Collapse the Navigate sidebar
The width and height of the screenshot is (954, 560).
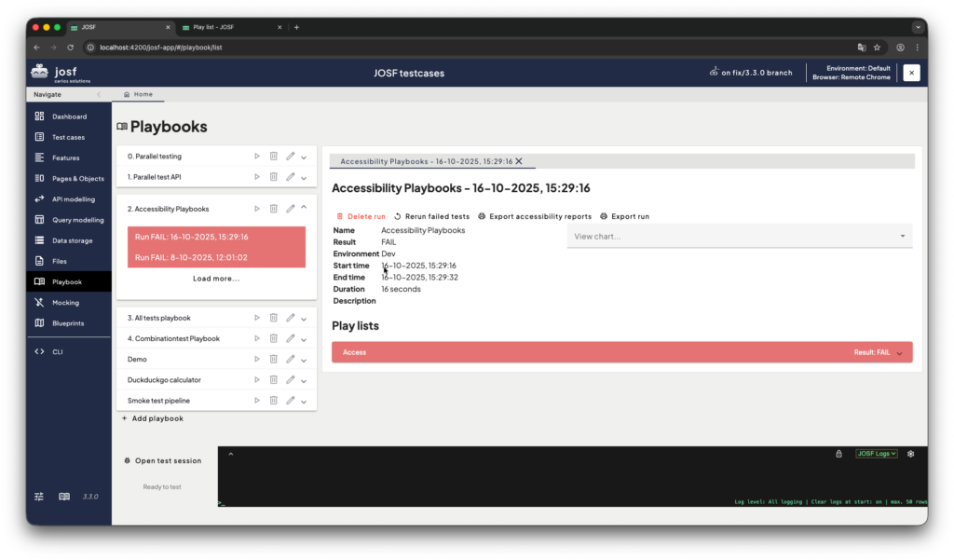(x=99, y=94)
